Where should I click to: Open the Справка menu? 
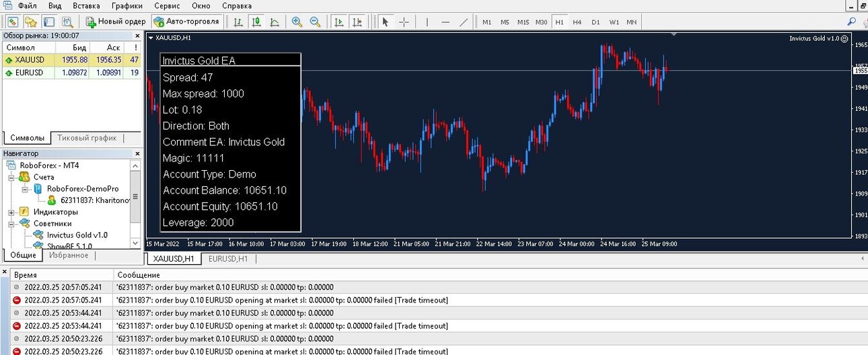237,5
